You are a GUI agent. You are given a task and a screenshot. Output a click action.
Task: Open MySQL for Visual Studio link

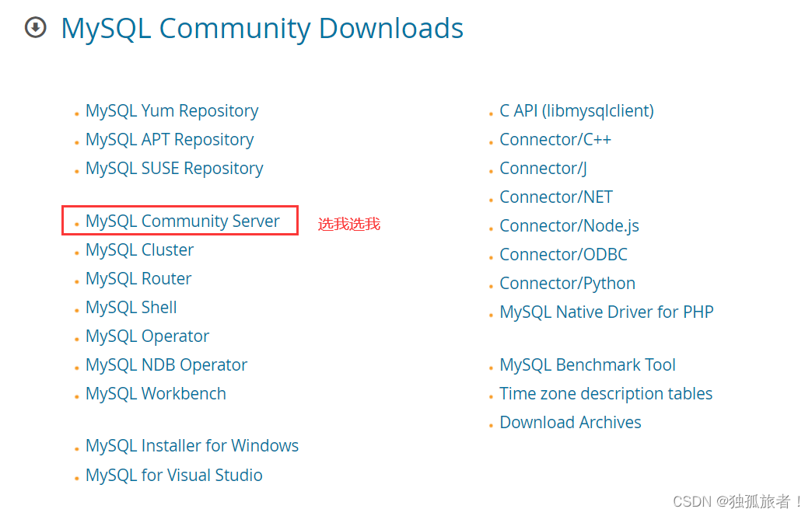click(x=174, y=475)
